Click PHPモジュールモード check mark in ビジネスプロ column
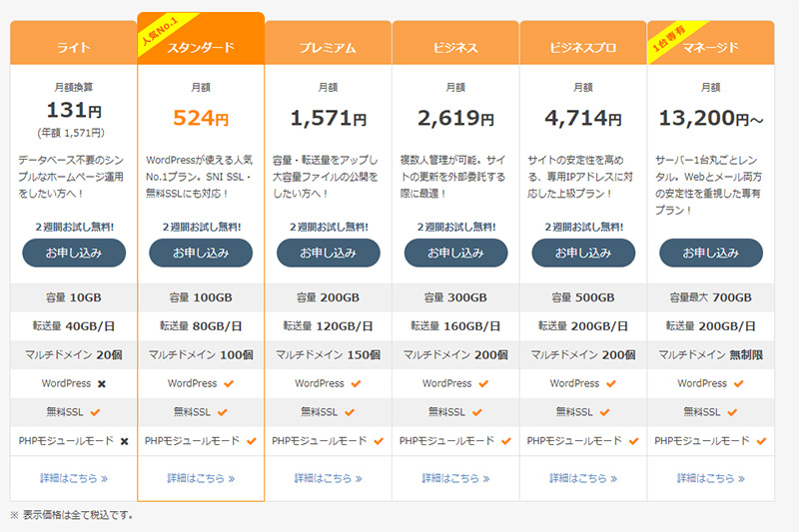Screen dimensions: 799x532 [x=633, y=441]
